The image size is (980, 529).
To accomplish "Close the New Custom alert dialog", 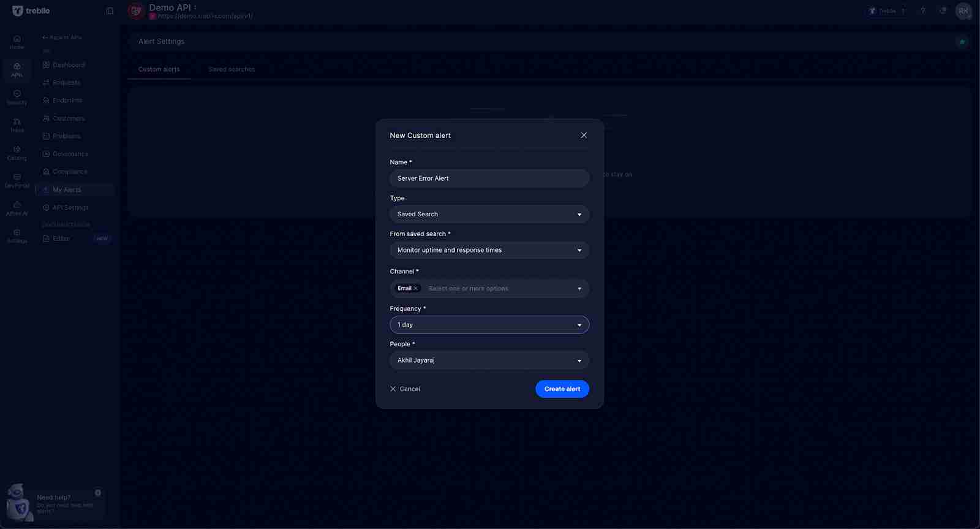I will [584, 135].
